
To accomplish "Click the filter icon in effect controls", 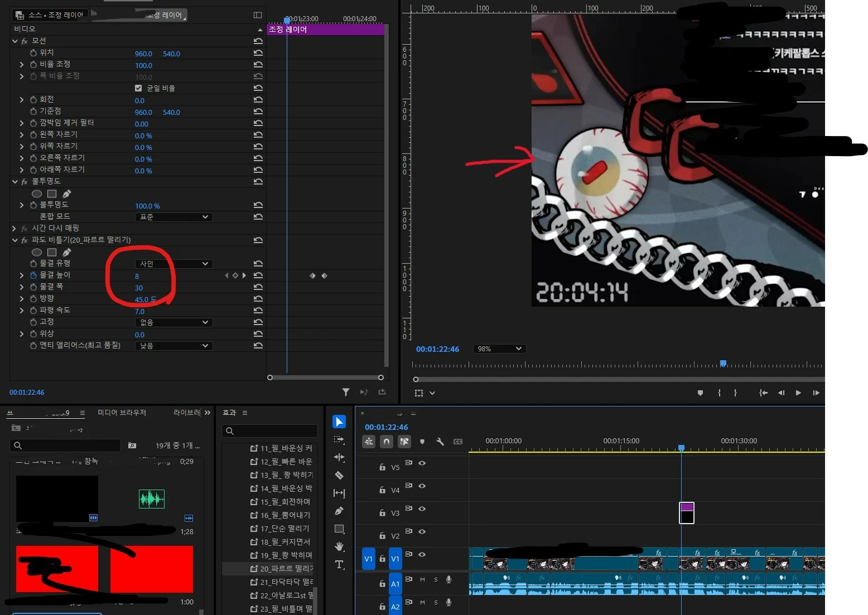I will 346,392.
